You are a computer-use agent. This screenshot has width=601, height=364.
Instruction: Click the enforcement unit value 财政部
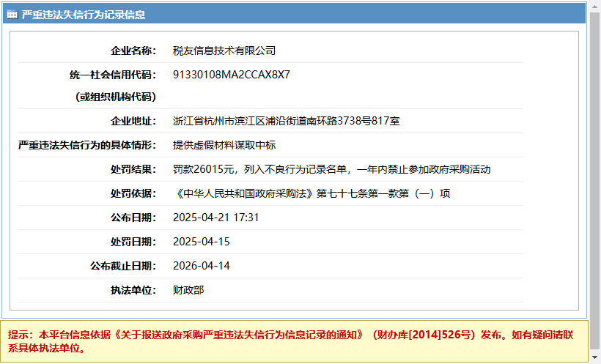[188, 290]
